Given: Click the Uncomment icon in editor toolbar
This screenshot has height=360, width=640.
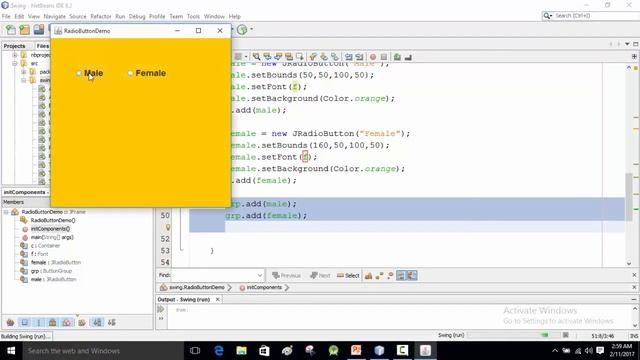Looking at the screenshot, I should click(408, 57).
